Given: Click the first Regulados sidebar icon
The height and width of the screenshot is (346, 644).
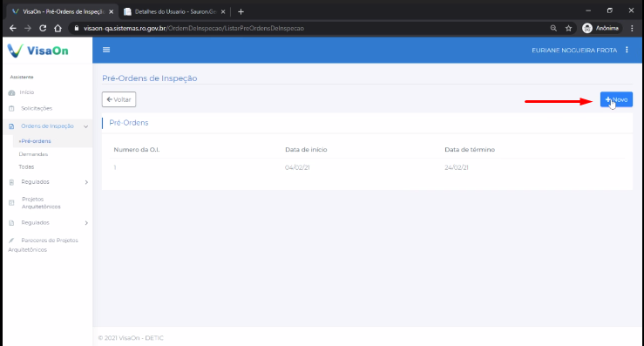Looking at the screenshot, I should pyautogui.click(x=11, y=182).
